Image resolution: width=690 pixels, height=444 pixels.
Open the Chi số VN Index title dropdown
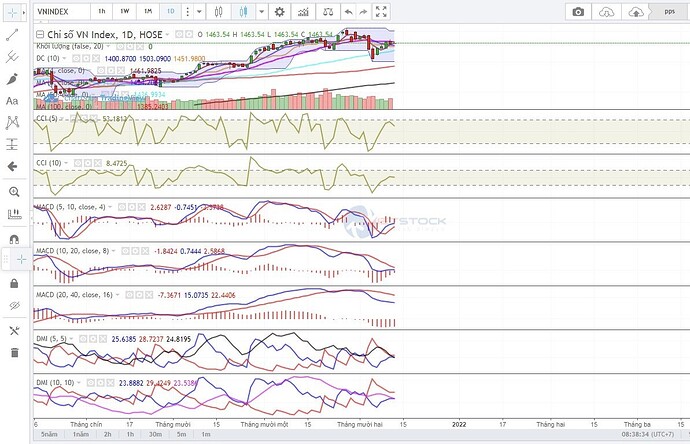[167, 34]
